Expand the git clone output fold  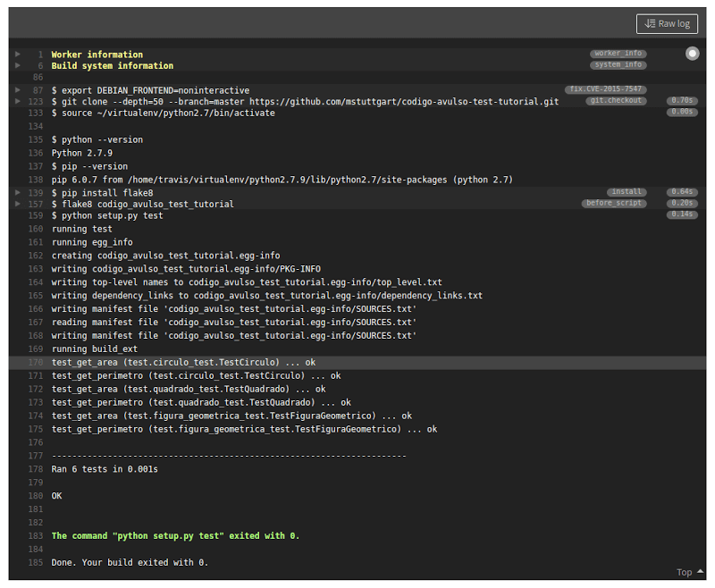(19, 100)
